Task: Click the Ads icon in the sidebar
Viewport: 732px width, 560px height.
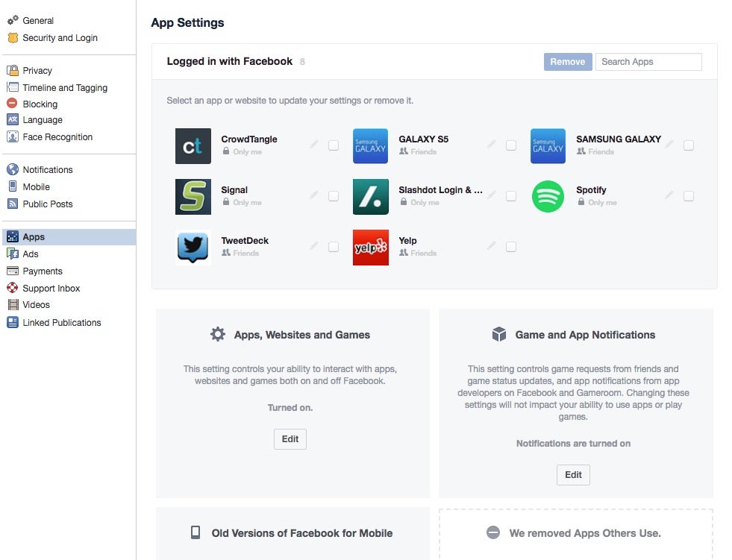Action: 13,254
